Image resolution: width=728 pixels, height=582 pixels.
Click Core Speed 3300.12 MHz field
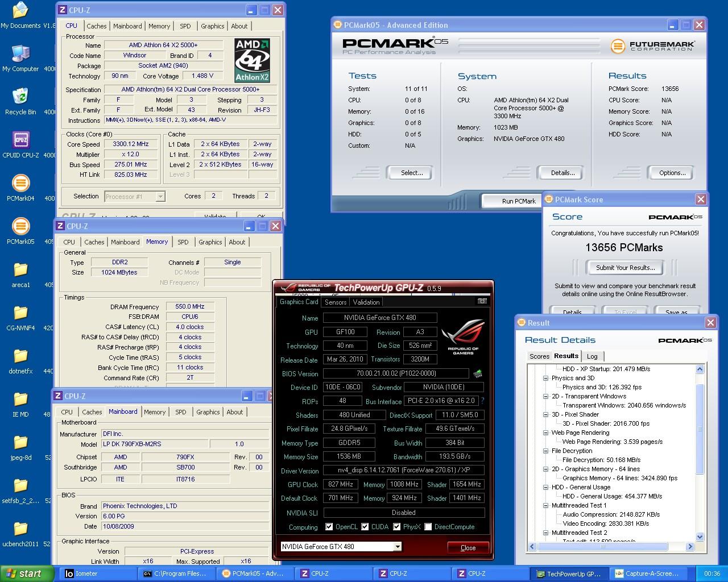(131, 144)
